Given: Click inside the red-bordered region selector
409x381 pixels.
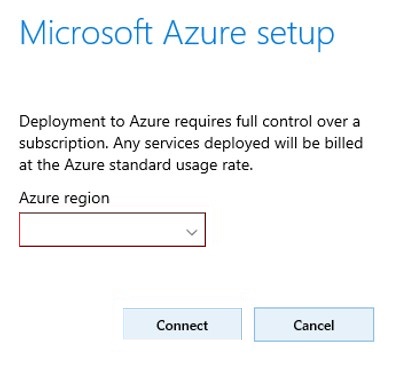Looking at the screenshot, I should pyautogui.click(x=112, y=230).
